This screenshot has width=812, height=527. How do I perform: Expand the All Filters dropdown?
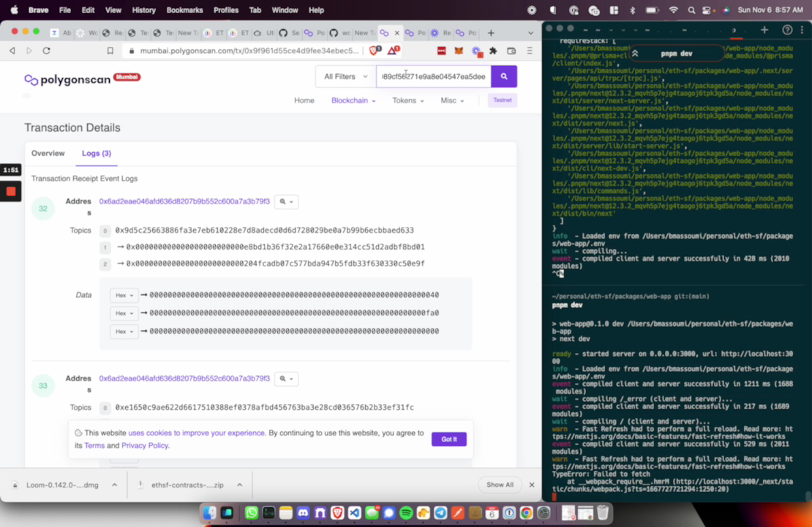(346, 76)
